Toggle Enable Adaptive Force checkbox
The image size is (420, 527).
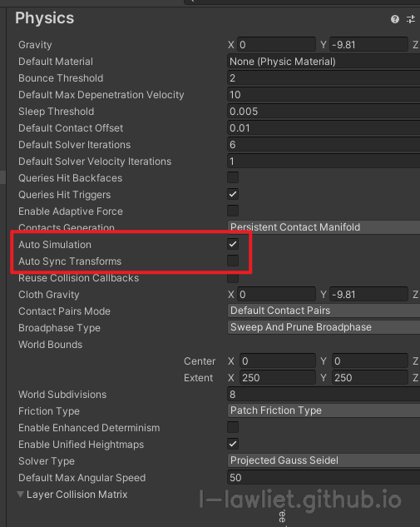[x=233, y=211]
